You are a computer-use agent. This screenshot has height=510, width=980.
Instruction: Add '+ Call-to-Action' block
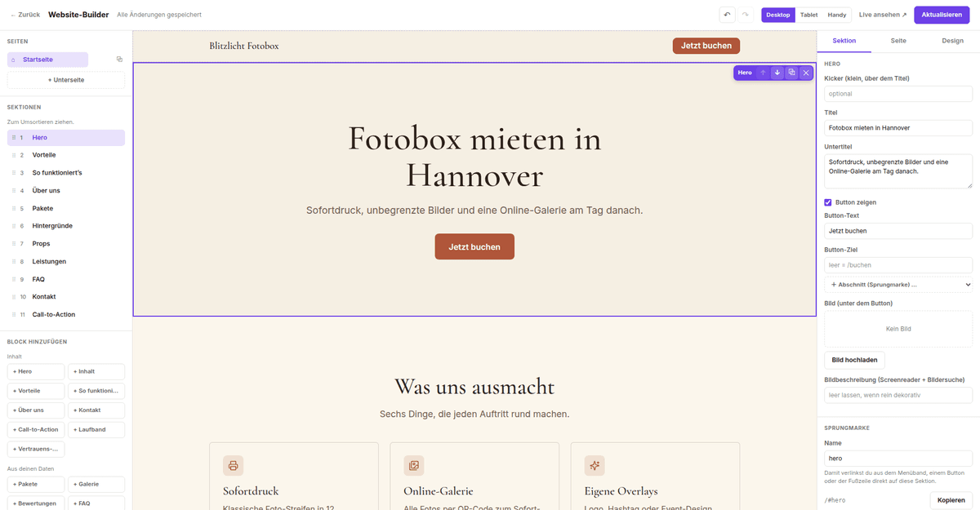[x=36, y=430]
